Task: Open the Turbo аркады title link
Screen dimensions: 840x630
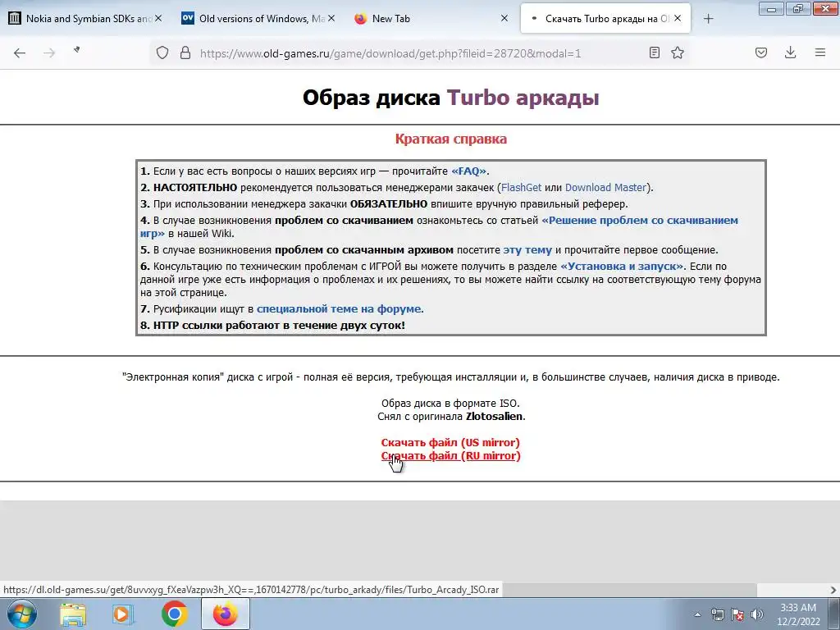Action: point(523,98)
